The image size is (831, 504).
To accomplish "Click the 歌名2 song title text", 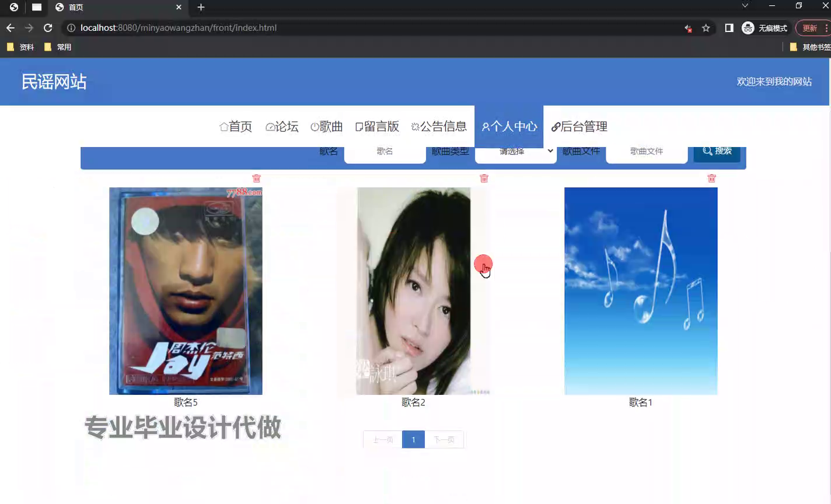I will point(413,402).
